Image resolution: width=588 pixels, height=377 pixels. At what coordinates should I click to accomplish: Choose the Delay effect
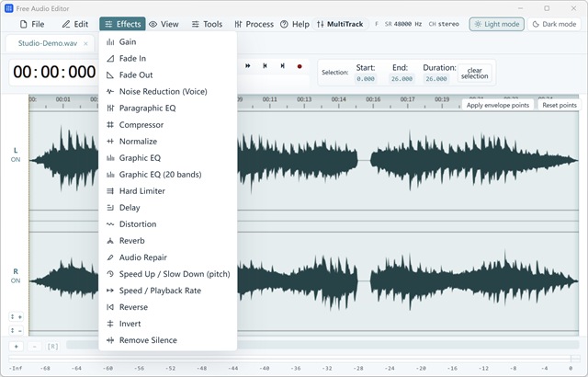pos(167,208)
